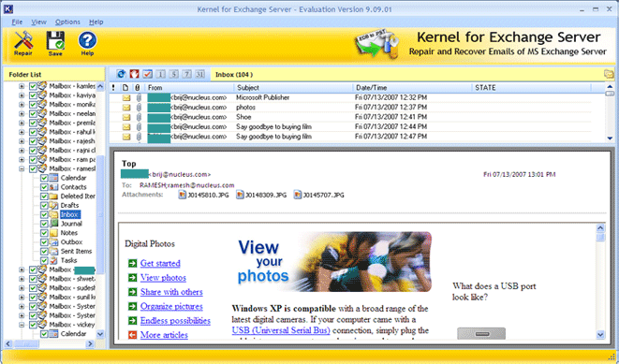This screenshot has height=364, width=619.
Task: Open Help via the question mark icon
Action: click(87, 43)
